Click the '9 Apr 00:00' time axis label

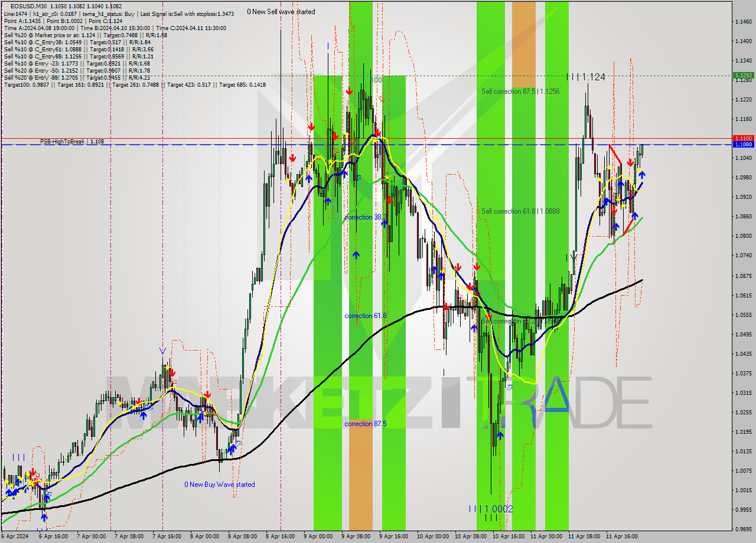pos(317,537)
